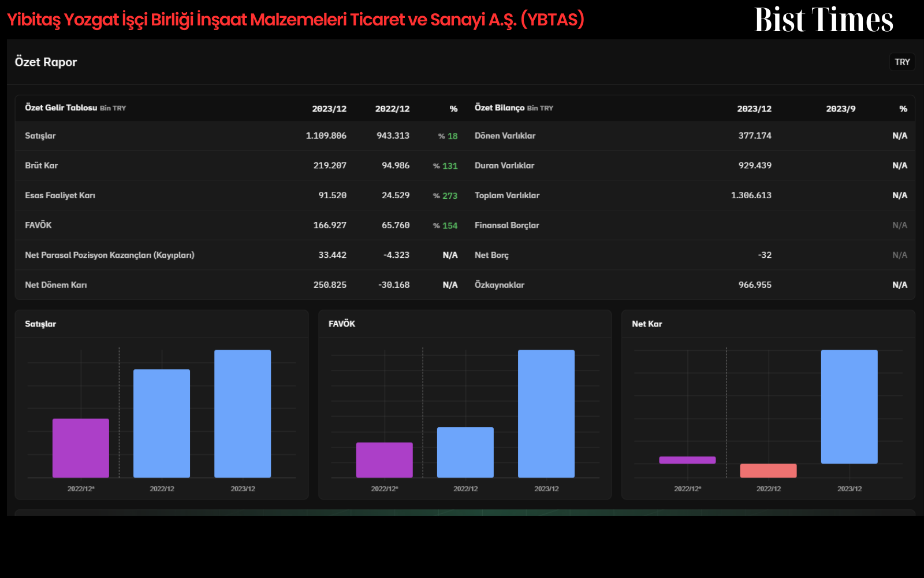Image resolution: width=924 pixels, height=578 pixels.
Task: Click Net Borç value -32
Action: click(x=765, y=255)
